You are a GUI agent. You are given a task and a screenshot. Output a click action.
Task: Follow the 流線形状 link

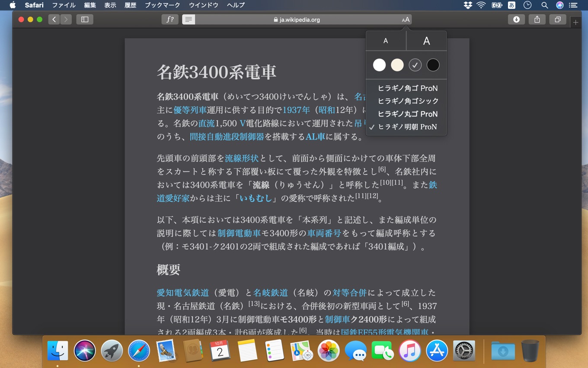(242, 158)
